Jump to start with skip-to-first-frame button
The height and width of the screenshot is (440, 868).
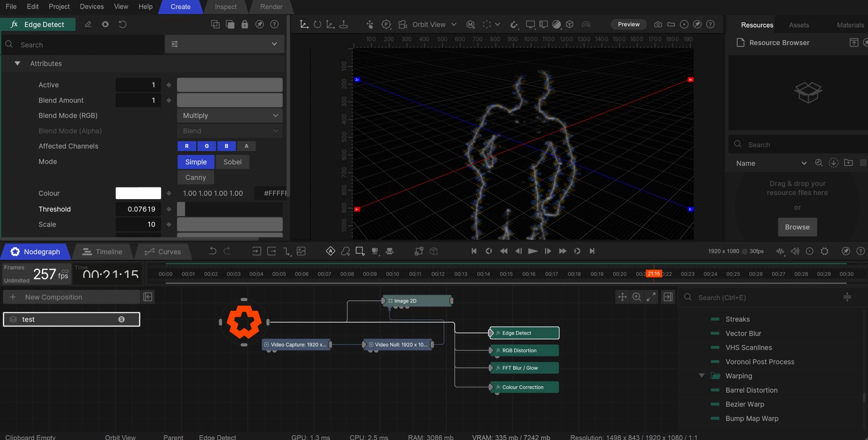474,251
